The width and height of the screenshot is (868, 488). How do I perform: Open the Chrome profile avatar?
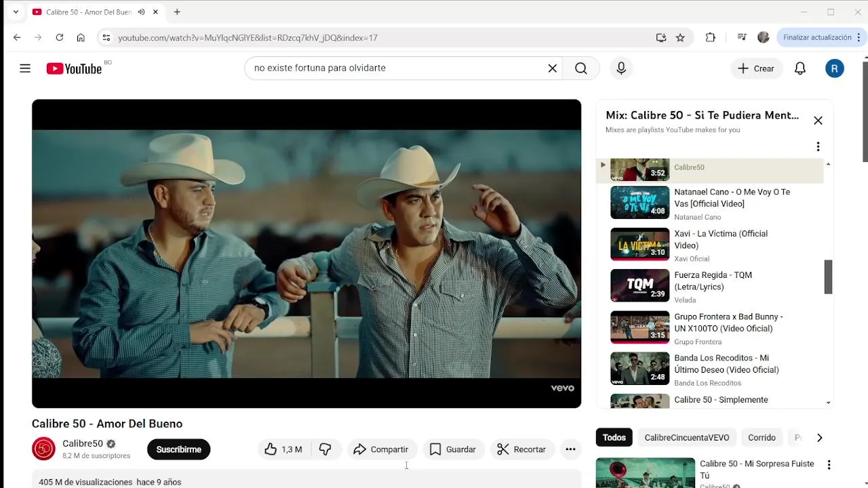pyautogui.click(x=764, y=38)
